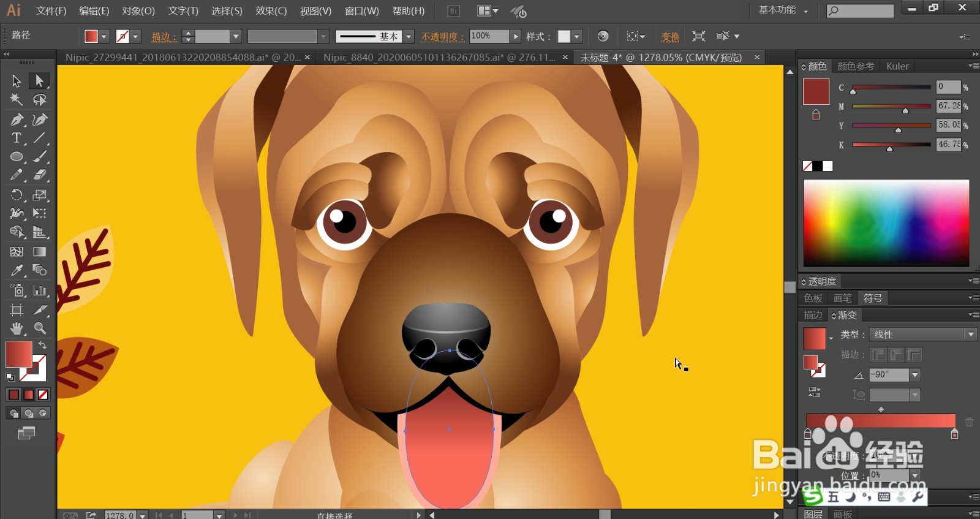The image size is (980, 519).
Task: Open 基本功能 workspace switcher
Action: coord(783,10)
